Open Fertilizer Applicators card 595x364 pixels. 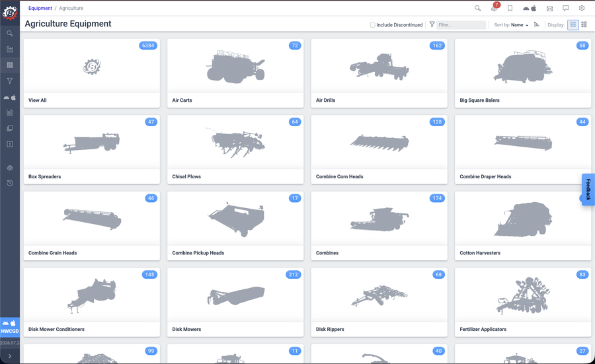pyautogui.click(x=523, y=302)
